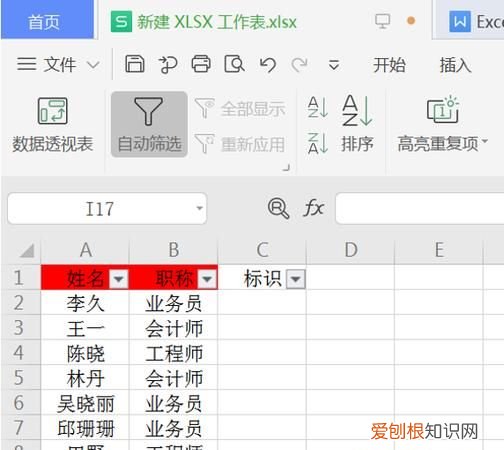Switch to the 插入 ribbon tab

pos(455,65)
